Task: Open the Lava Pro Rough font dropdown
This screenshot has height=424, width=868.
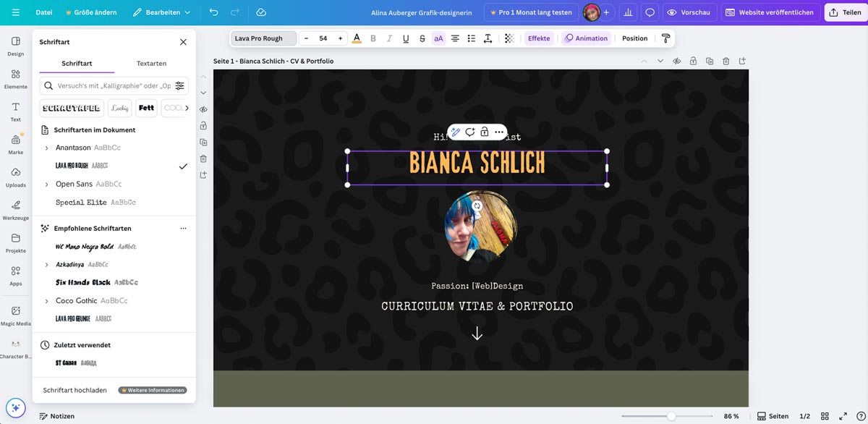Action: [x=263, y=38]
